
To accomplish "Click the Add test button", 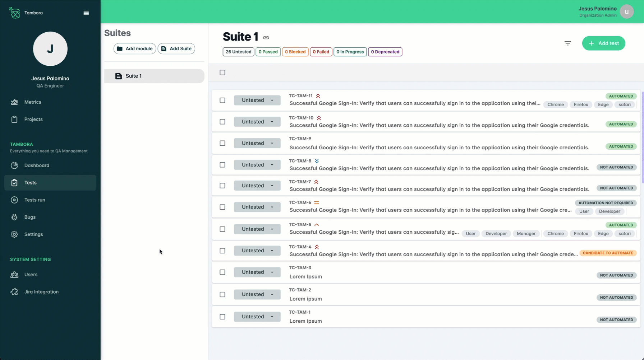I will [604, 43].
